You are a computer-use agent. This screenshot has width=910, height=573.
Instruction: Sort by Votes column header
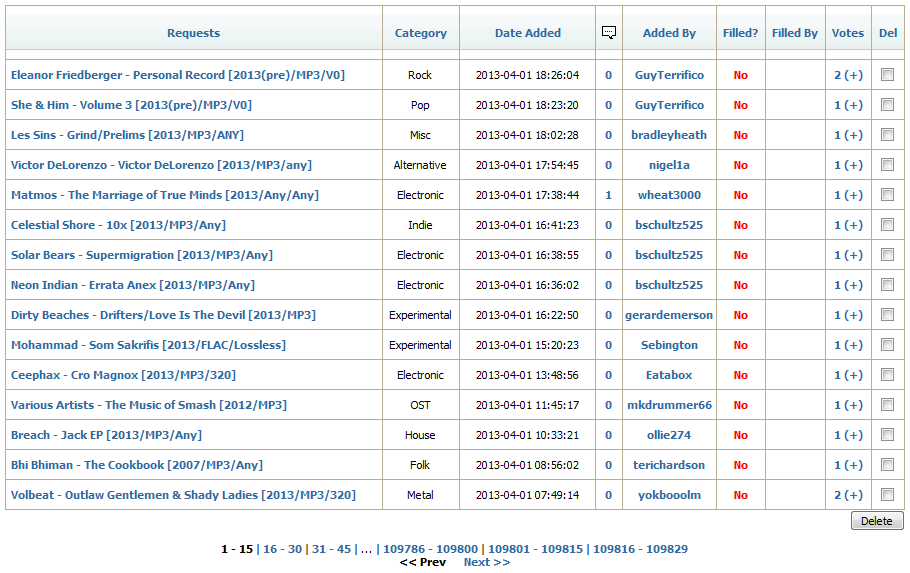pos(848,33)
